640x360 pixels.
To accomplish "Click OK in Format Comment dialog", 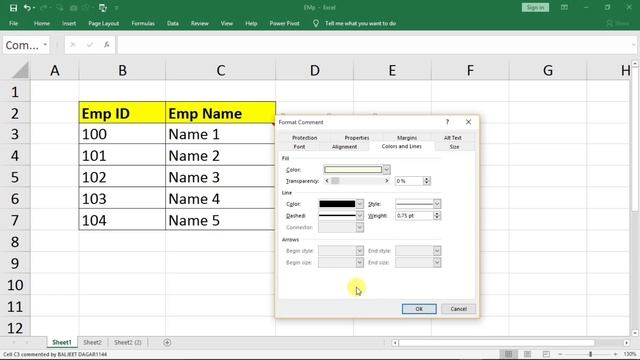I will click(419, 309).
